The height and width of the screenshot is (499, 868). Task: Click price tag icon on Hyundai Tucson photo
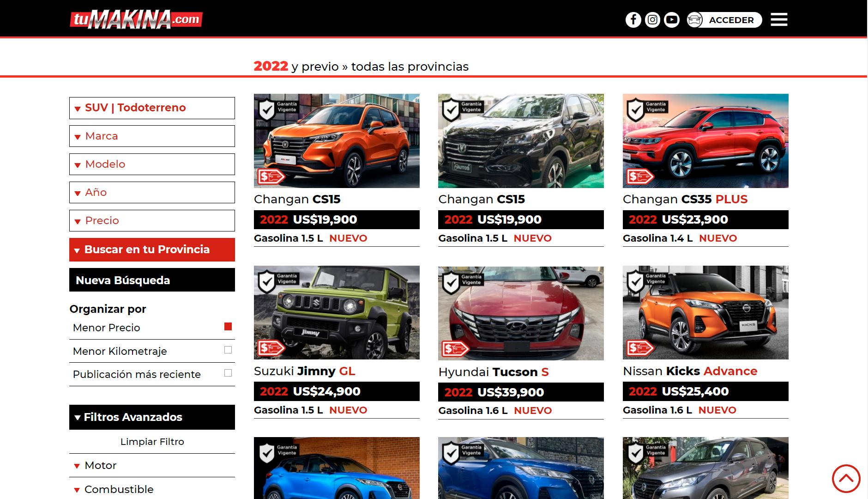[x=455, y=349]
